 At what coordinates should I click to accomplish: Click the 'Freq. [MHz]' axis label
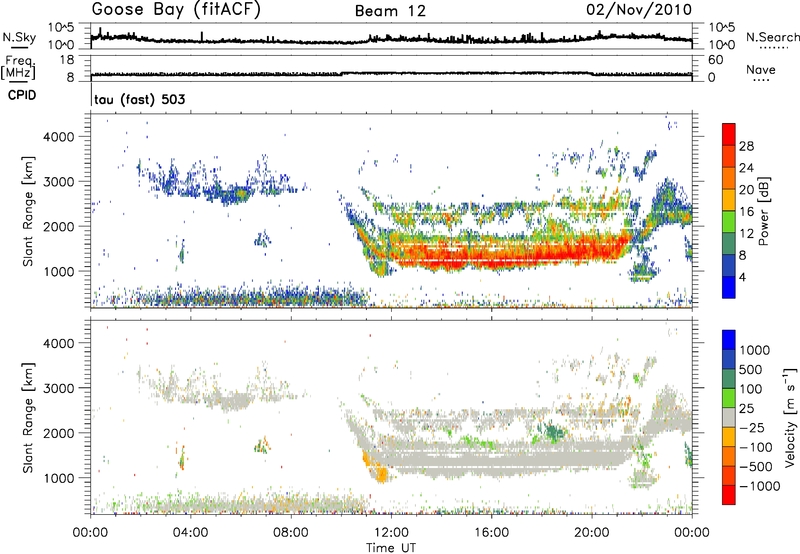click(x=18, y=68)
